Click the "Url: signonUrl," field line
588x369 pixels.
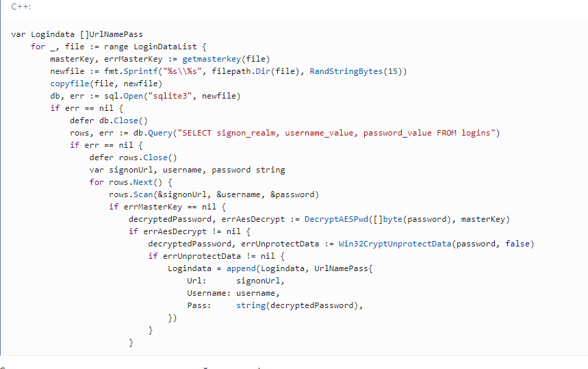pyautogui.click(x=236, y=281)
